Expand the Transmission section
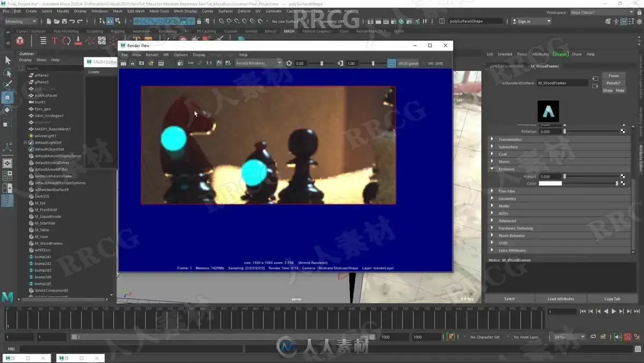Viewport: 644px width, 363px height. tap(560, 139)
